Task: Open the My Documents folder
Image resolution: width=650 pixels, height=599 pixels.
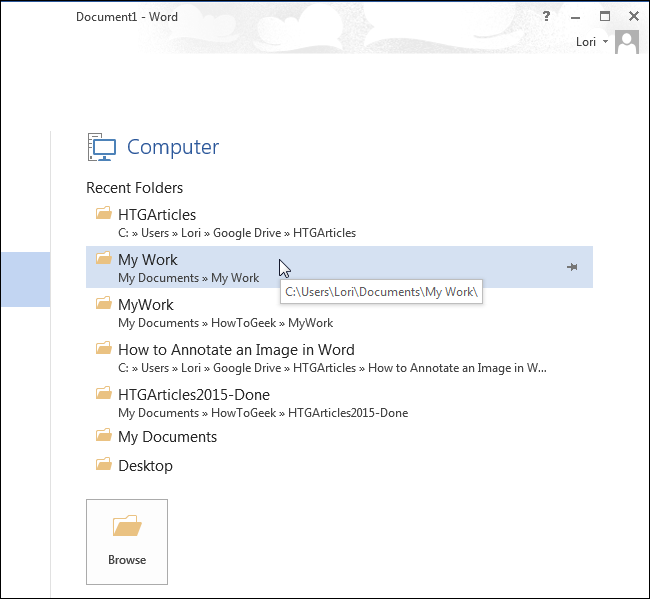Action: coord(167,437)
